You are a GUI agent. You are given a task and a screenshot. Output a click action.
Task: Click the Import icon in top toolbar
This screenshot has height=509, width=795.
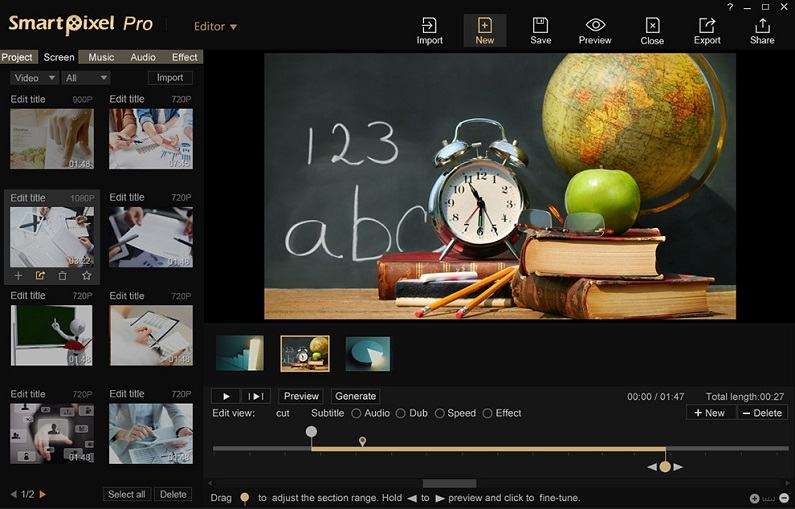(429, 26)
